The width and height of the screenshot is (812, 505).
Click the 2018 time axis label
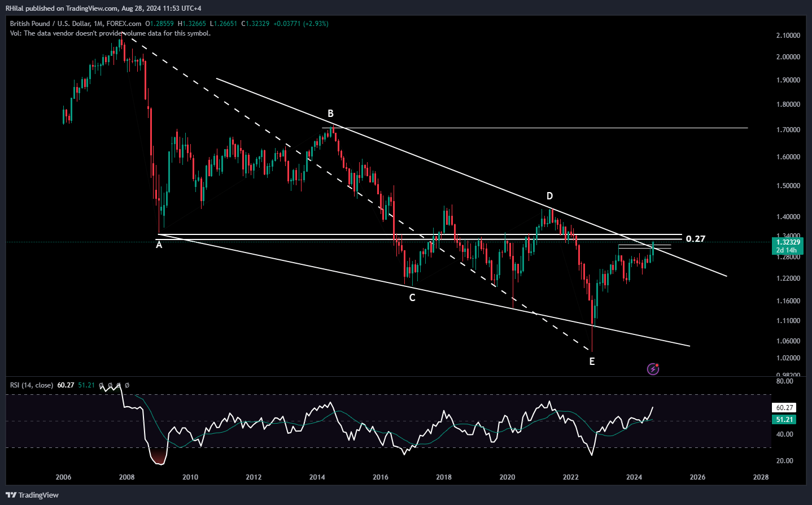point(444,477)
